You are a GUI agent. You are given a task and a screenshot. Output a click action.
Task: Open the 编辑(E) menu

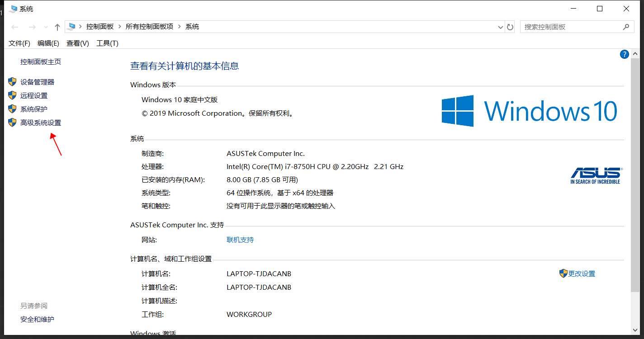pyautogui.click(x=48, y=43)
